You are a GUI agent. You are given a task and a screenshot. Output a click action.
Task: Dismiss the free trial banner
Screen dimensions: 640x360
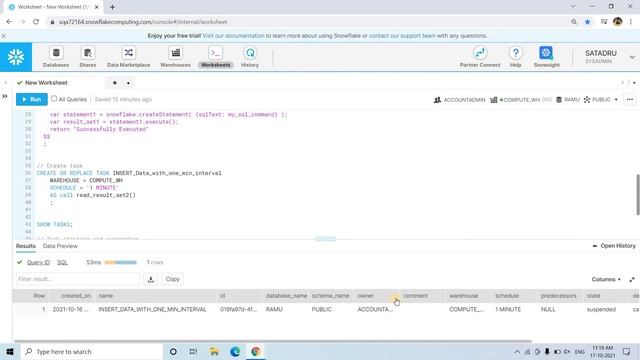4,36
